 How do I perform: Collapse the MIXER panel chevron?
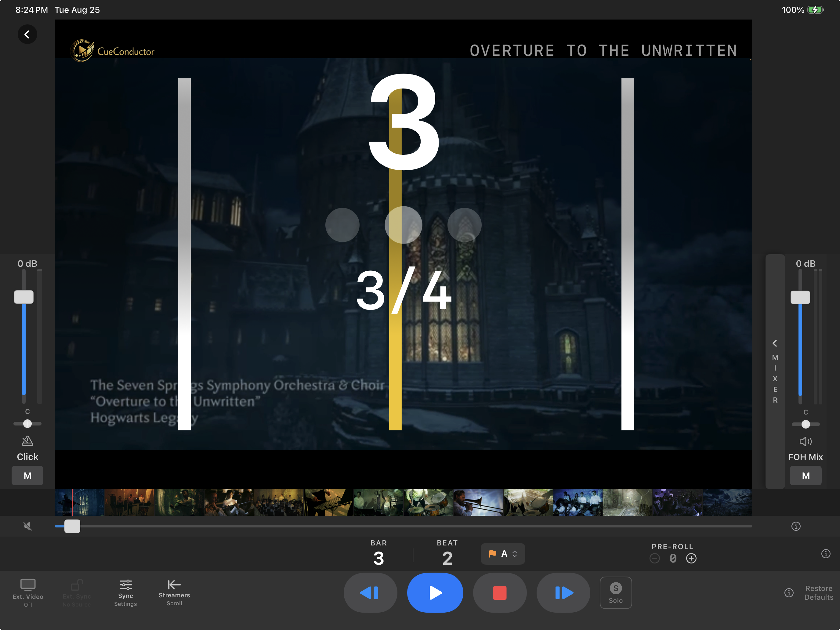tap(775, 343)
